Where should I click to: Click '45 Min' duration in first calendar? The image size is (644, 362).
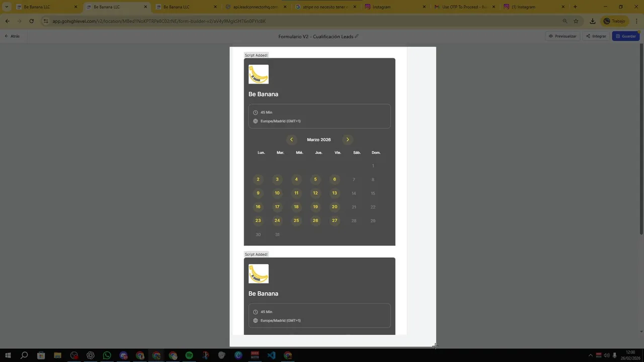click(266, 113)
